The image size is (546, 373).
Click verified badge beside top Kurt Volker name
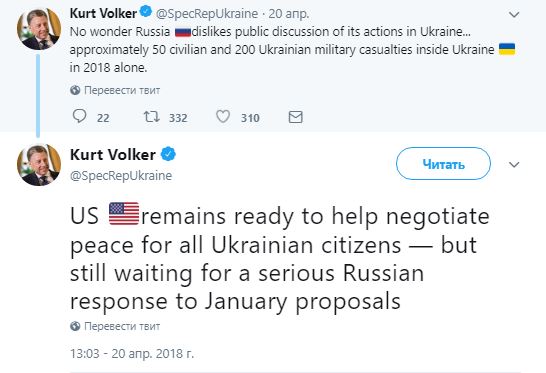[146, 12]
